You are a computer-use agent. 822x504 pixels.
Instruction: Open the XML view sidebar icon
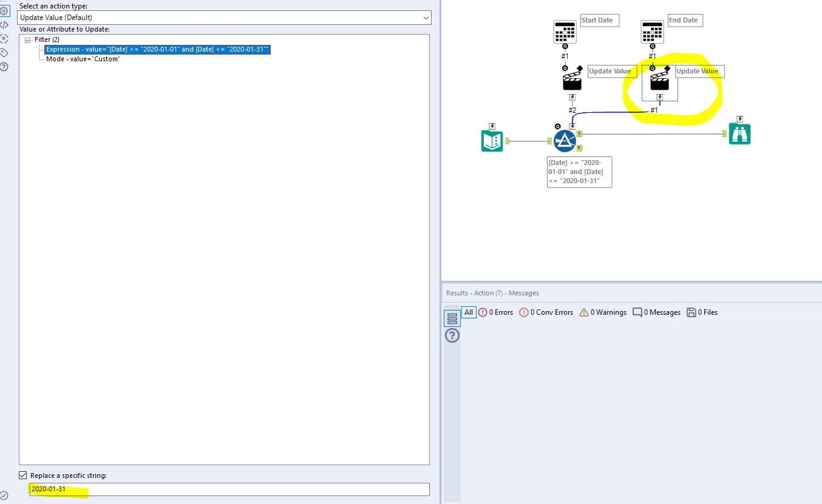5,24
